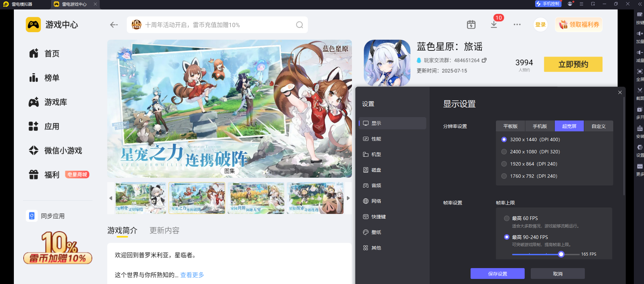The image size is (644, 284).
Task: Open 福利 in the sidebar
Action: click(x=44, y=175)
